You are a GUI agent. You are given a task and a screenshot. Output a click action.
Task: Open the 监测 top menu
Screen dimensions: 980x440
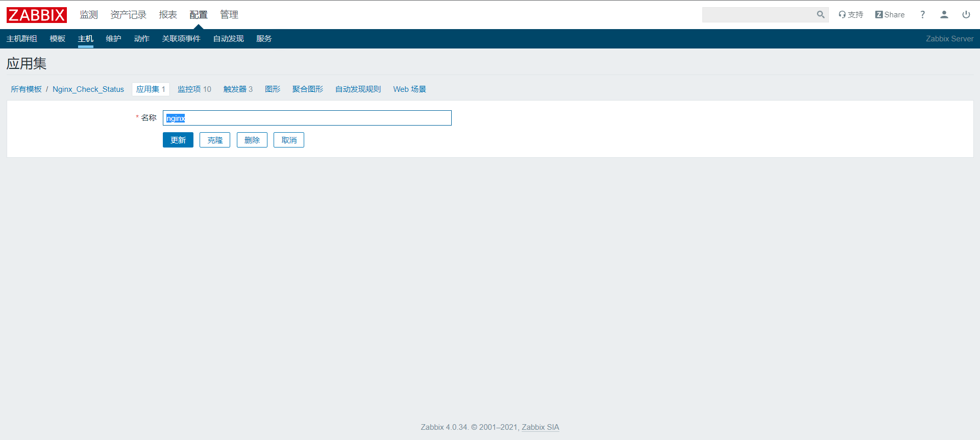[x=89, y=15]
